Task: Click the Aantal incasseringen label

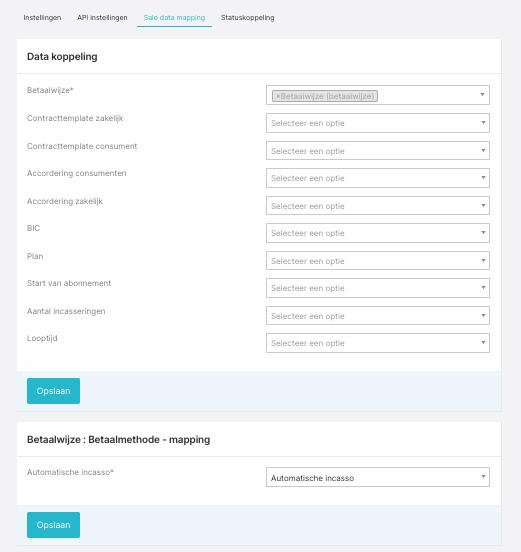Action: (x=66, y=311)
